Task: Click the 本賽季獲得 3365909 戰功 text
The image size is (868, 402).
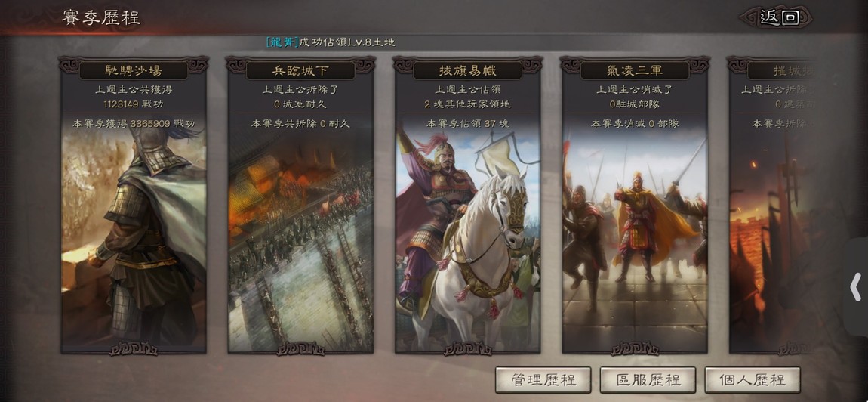Action: pos(134,124)
